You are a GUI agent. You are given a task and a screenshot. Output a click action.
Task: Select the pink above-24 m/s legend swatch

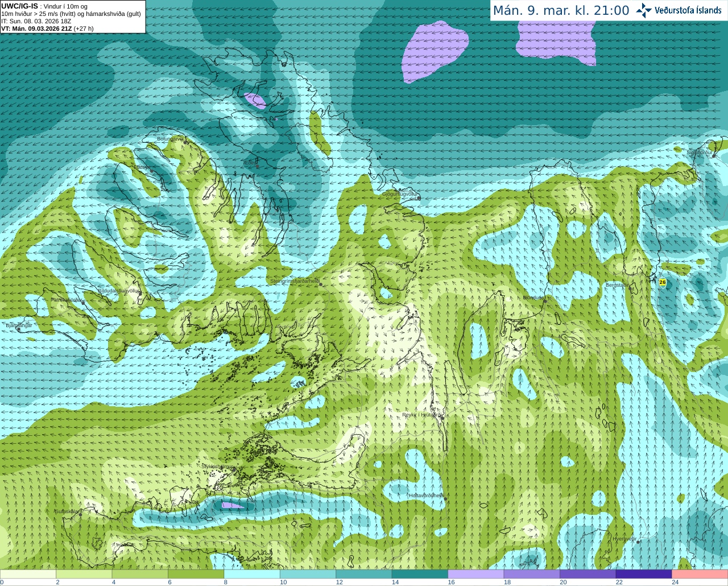(x=700, y=574)
